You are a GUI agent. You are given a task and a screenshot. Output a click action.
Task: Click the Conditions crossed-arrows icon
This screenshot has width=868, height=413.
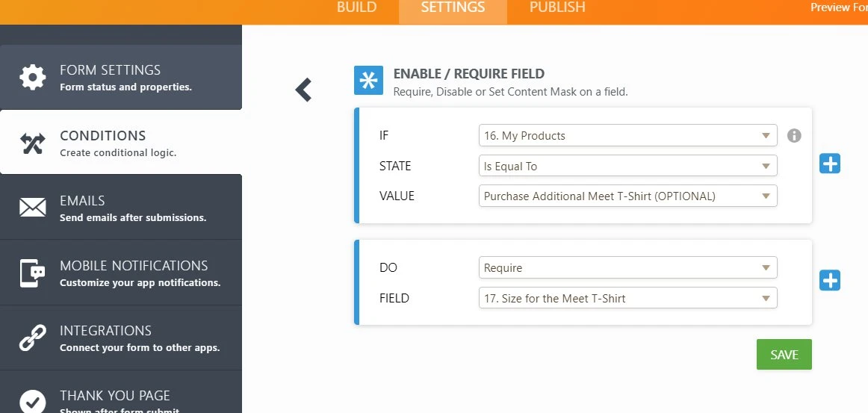click(33, 143)
